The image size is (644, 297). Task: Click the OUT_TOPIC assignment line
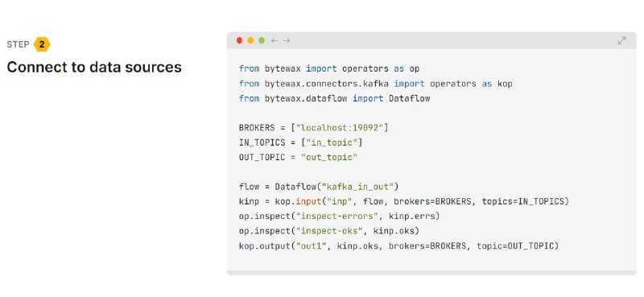298,157
